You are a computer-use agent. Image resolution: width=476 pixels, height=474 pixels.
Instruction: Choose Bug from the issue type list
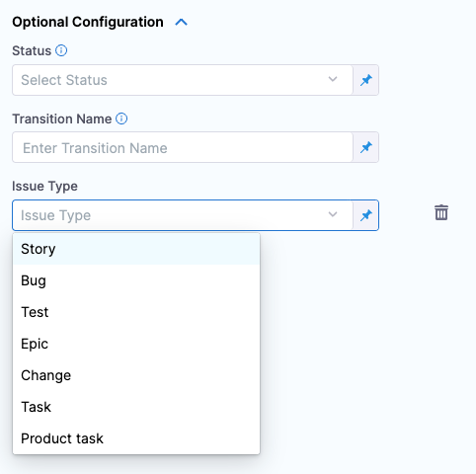[x=136, y=280]
